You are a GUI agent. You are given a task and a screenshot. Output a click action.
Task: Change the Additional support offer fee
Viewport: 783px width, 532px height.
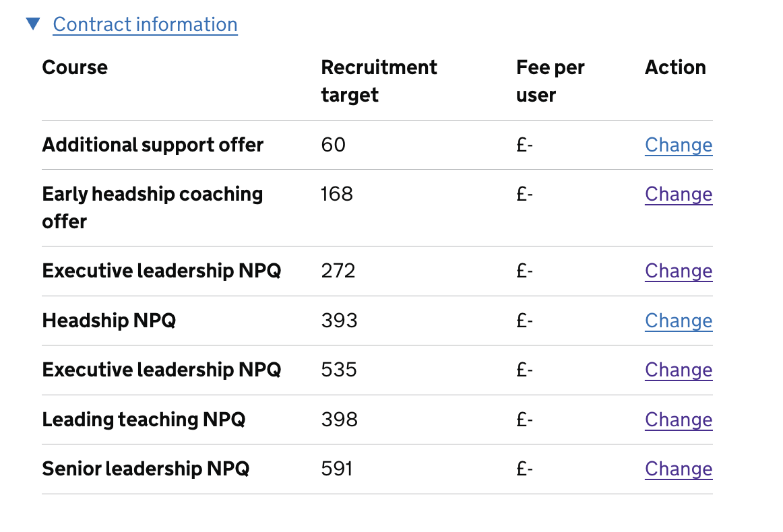pos(679,145)
